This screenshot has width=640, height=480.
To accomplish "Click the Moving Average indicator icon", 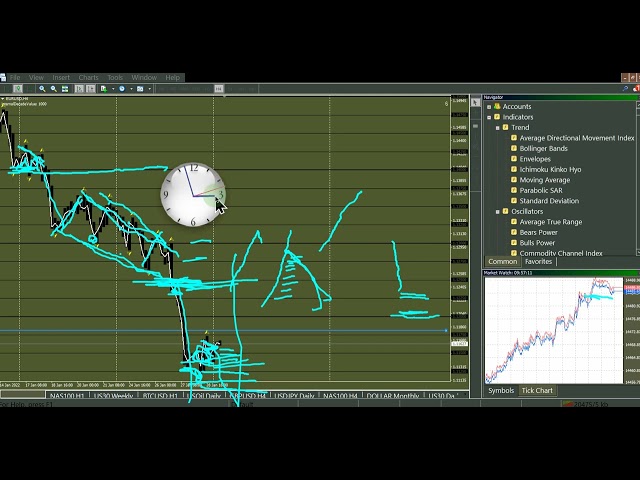I will [x=514, y=180].
